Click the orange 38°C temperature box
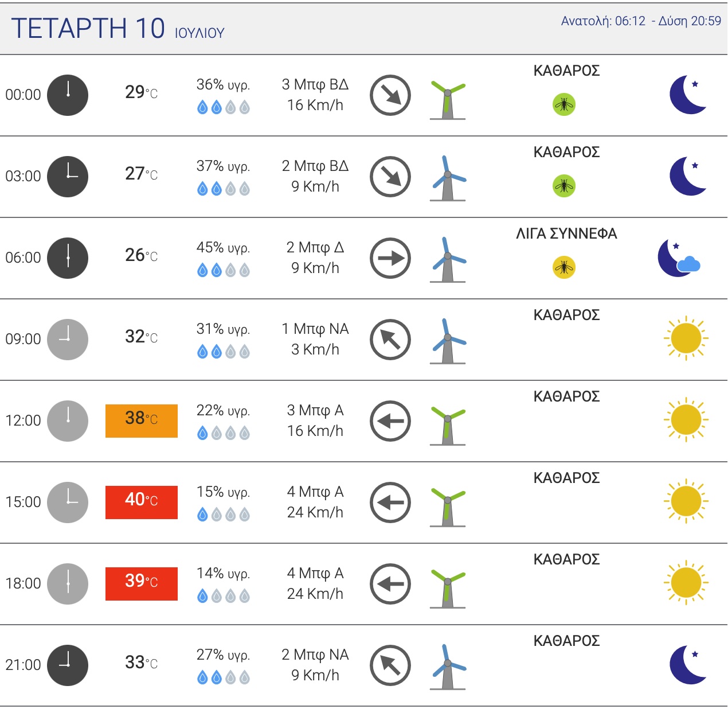Image resolution: width=728 pixels, height=709 pixels. pyautogui.click(x=142, y=420)
